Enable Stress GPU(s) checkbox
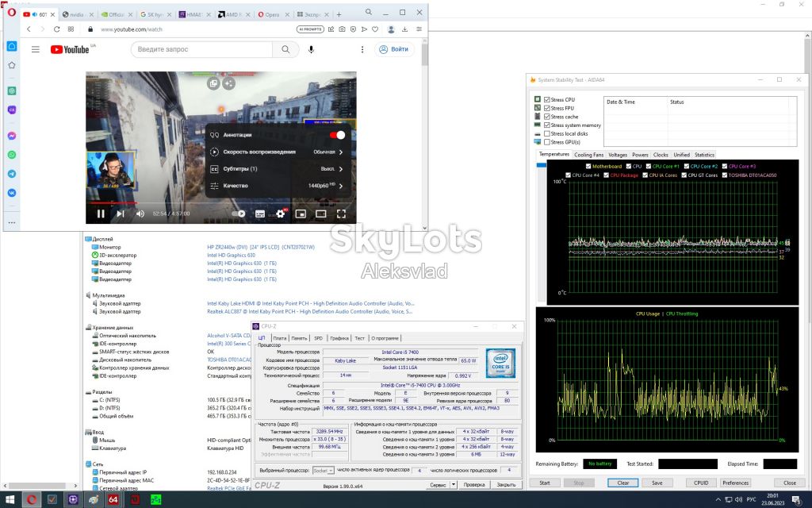This screenshot has height=508, width=812. [547, 142]
